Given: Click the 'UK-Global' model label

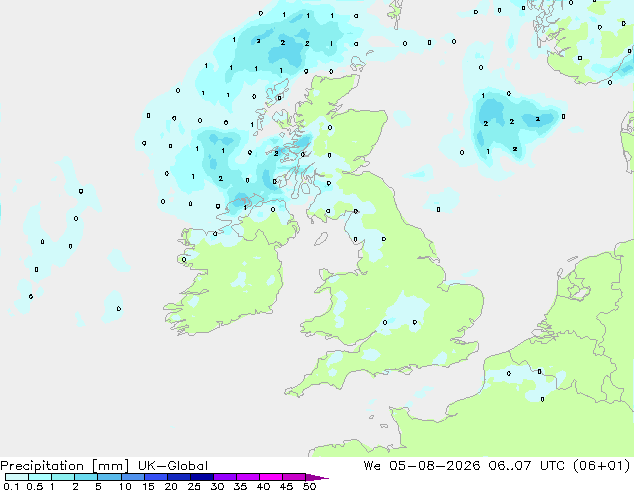Looking at the screenshot, I should point(173,466).
